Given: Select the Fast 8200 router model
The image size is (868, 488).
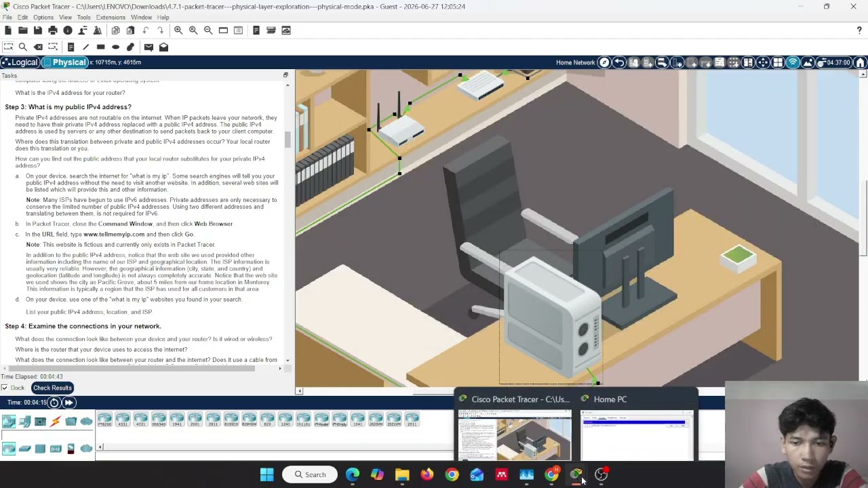Looking at the screenshot, I should [104, 420].
